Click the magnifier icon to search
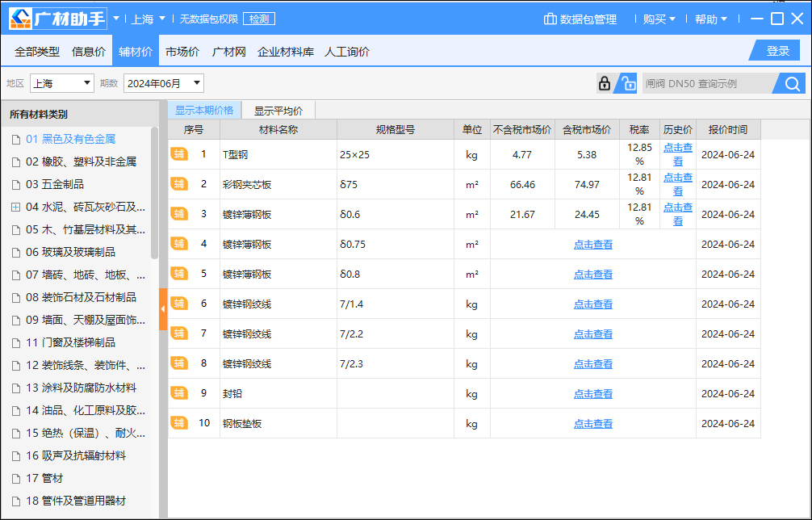The width and height of the screenshot is (812, 520). [x=791, y=82]
